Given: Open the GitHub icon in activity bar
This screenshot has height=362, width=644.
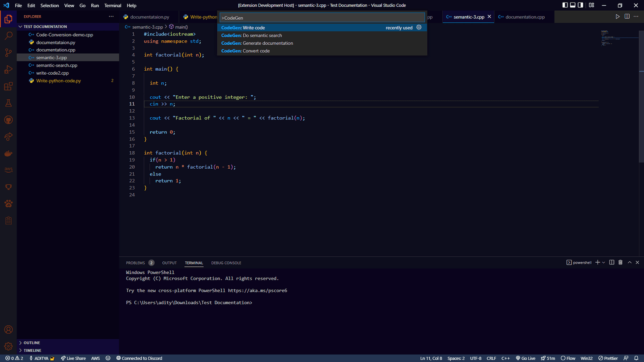Looking at the screenshot, I should (8, 120).
